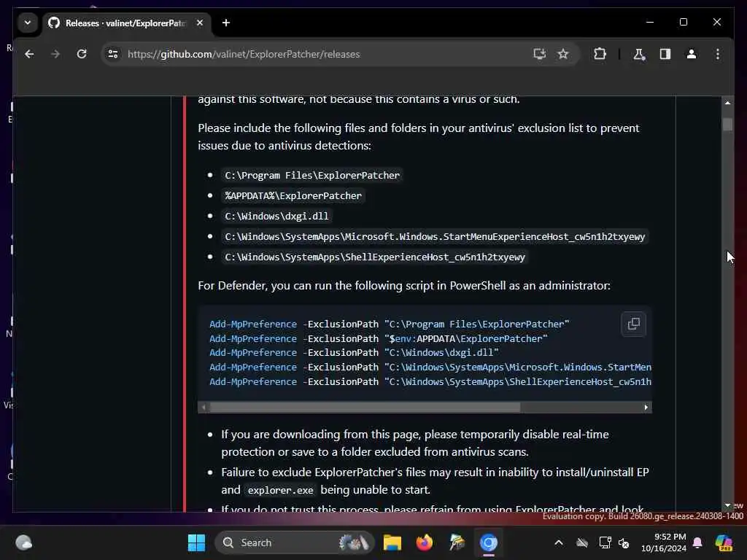Click the StartMenuExperienceHost path text
The image size is (747, 560).
coord(435,237)
